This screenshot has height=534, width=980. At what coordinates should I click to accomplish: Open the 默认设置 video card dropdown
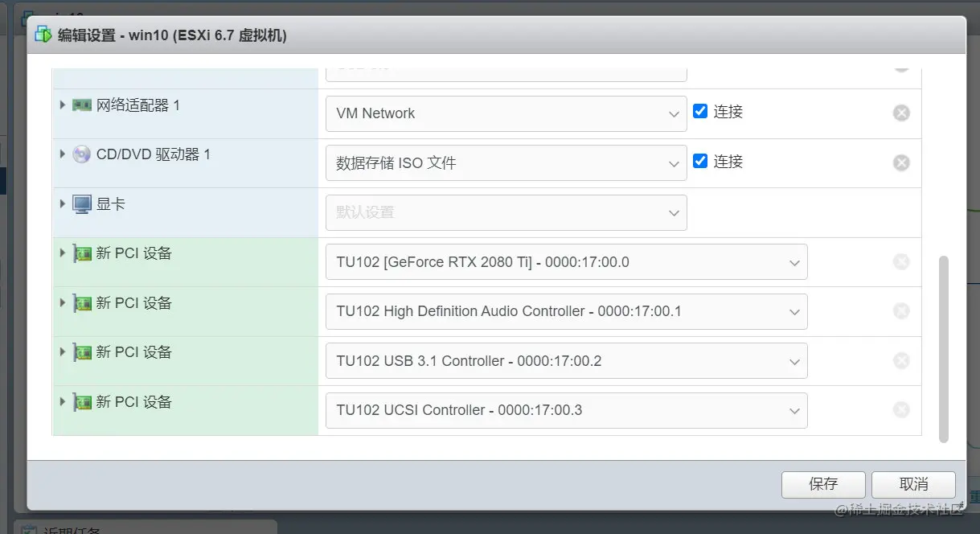pyautogui.click(x=506, y=212)
